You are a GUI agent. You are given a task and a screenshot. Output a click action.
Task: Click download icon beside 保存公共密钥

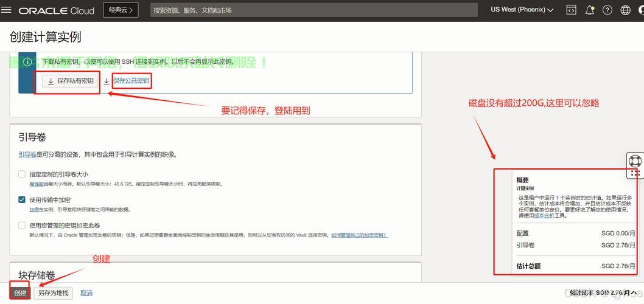(x=107, y=81)
